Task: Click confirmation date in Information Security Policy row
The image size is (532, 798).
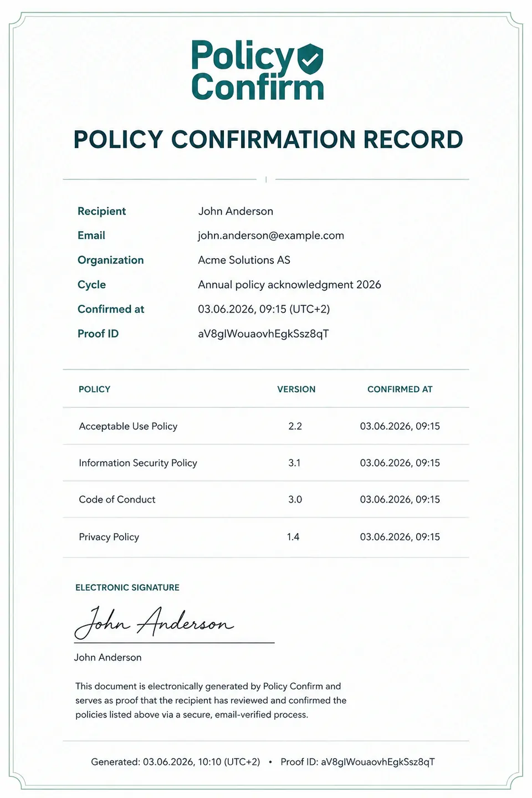Action: point(400,463)
